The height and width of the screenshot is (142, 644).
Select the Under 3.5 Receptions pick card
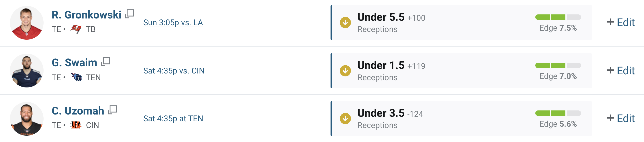pos(461,118)
